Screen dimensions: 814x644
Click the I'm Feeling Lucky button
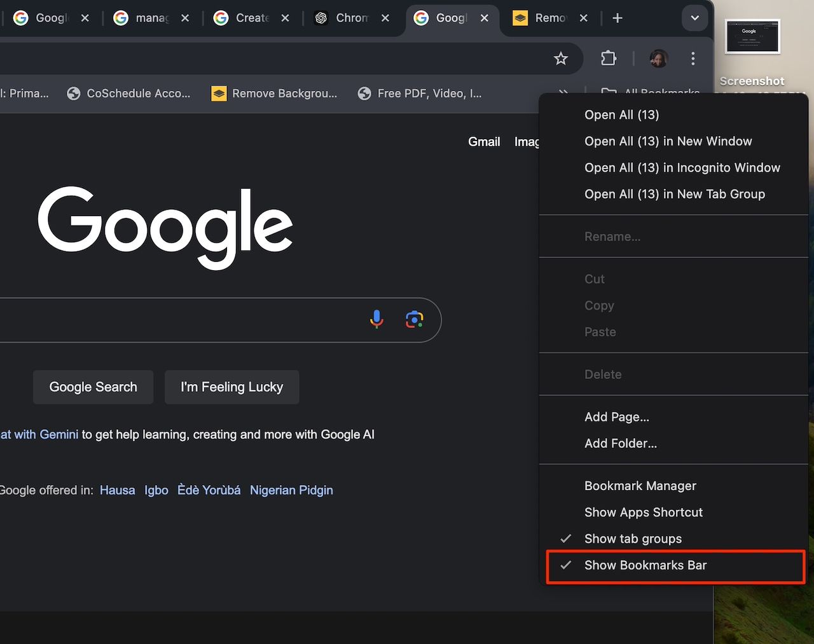pyautogui.click(x=231, y=387)
